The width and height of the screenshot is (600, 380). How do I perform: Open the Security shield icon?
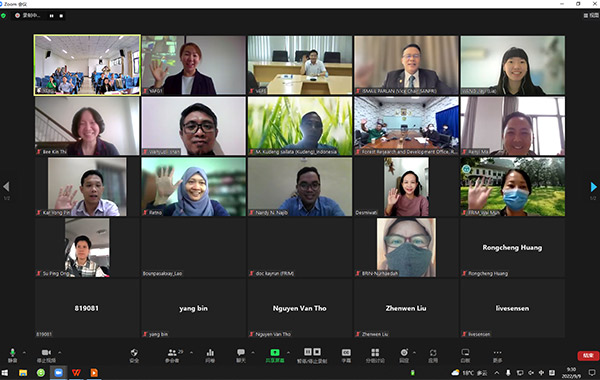tap(134, 355)
